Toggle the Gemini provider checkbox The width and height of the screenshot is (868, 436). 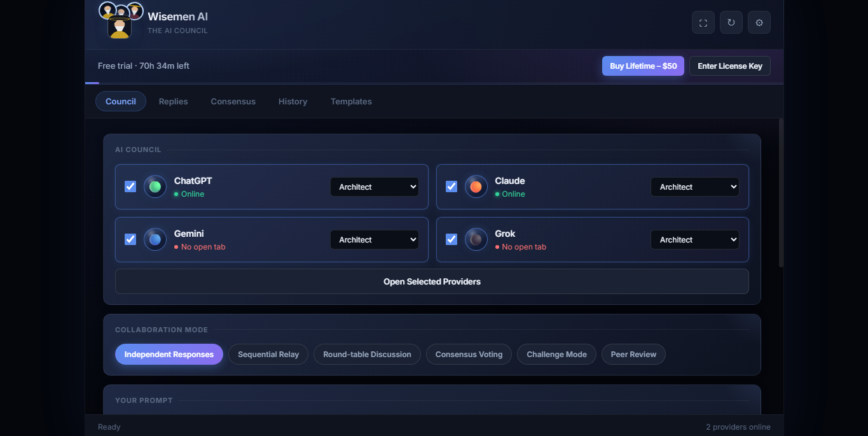pyautogui.click(x=130, y=239)
